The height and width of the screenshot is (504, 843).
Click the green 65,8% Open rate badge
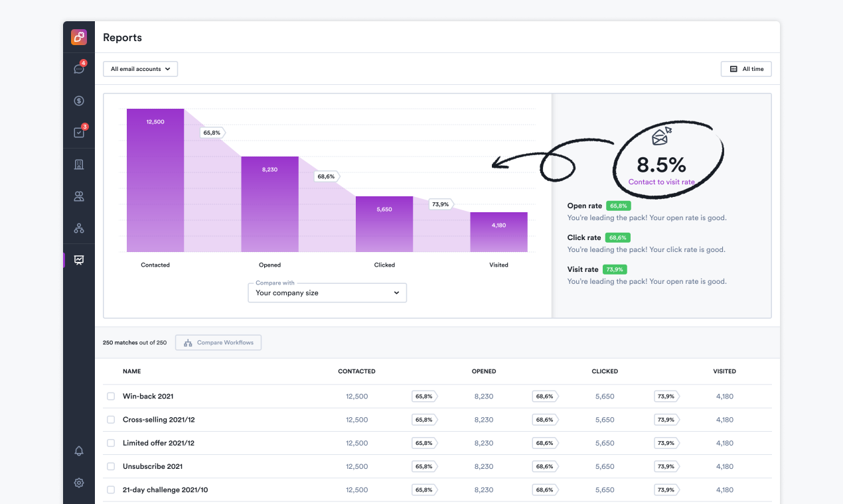click(x=618, y=206)
